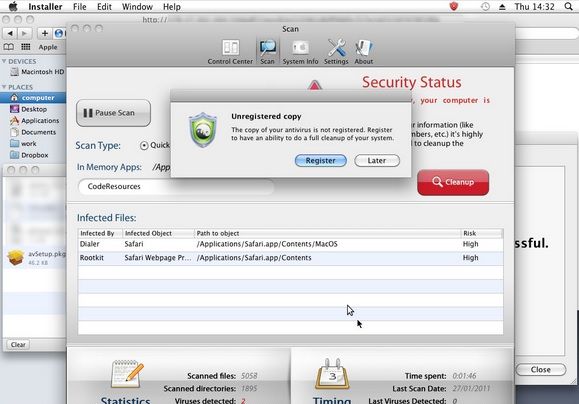The height and width of the screenshot is (404, 579).
Task: Collapse the PLACES sidebar section
Action: (4, 87)
